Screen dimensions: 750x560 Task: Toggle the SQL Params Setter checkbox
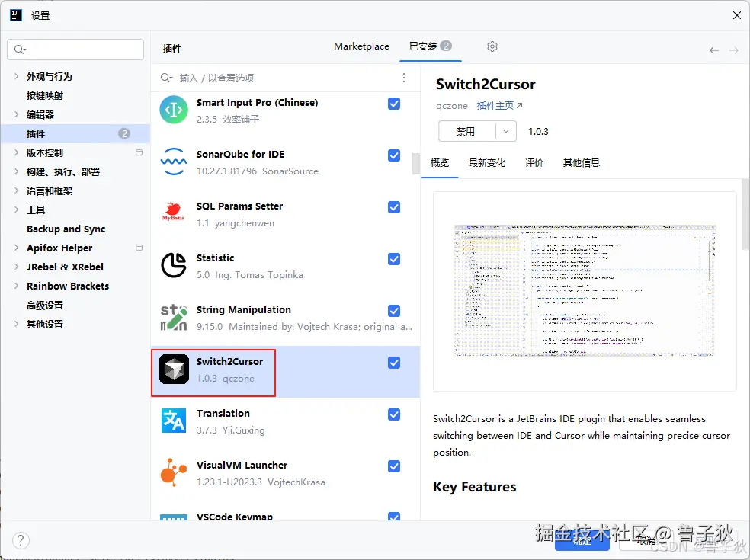click(394, 207)
